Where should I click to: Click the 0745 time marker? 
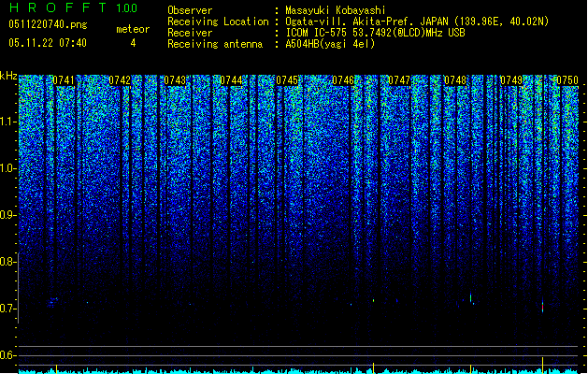coord(287,80)
